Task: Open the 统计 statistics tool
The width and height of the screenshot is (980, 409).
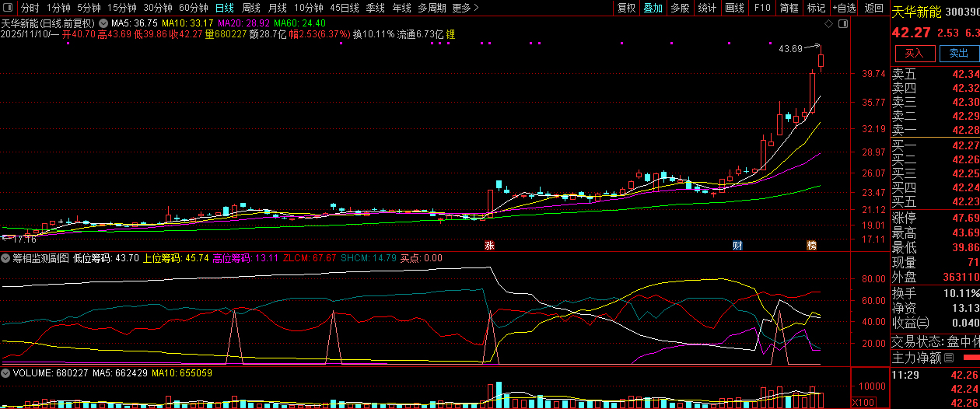Action: click(x=707, y=8)
